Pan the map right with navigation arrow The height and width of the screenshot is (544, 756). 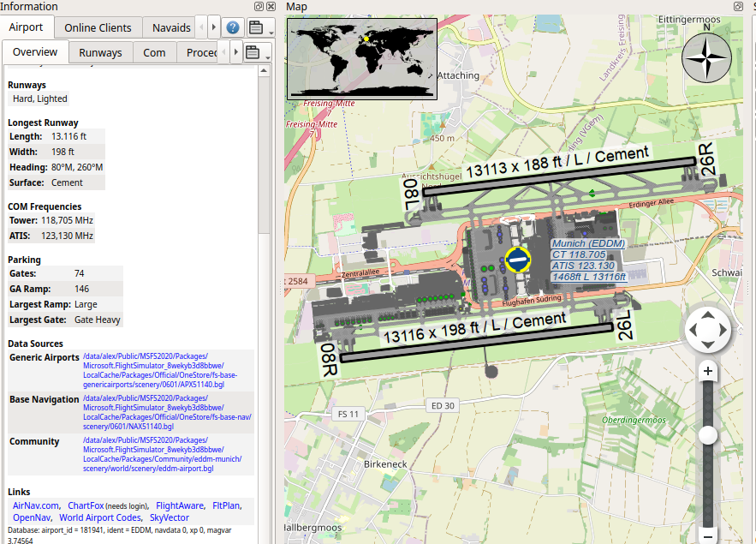coord(723,330)
